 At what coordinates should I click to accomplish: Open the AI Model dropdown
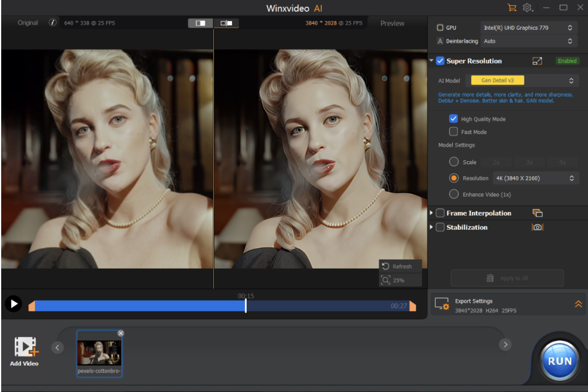pos(522,81)
